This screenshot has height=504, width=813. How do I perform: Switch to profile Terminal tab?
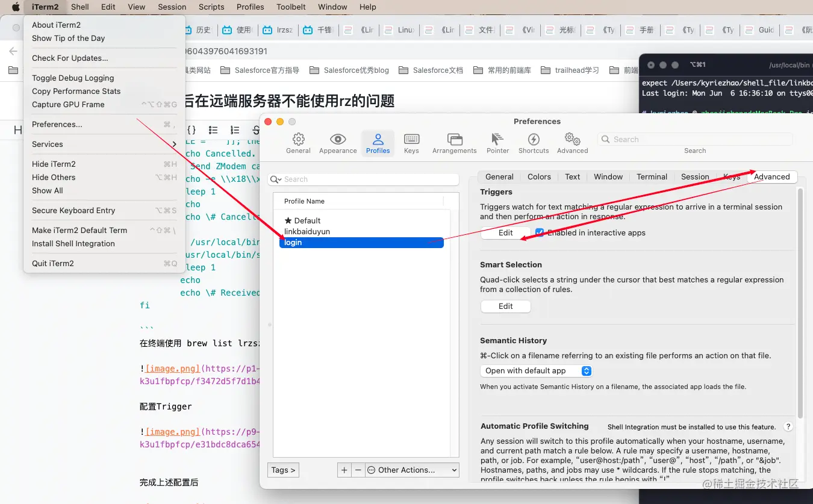coord(652,176)
